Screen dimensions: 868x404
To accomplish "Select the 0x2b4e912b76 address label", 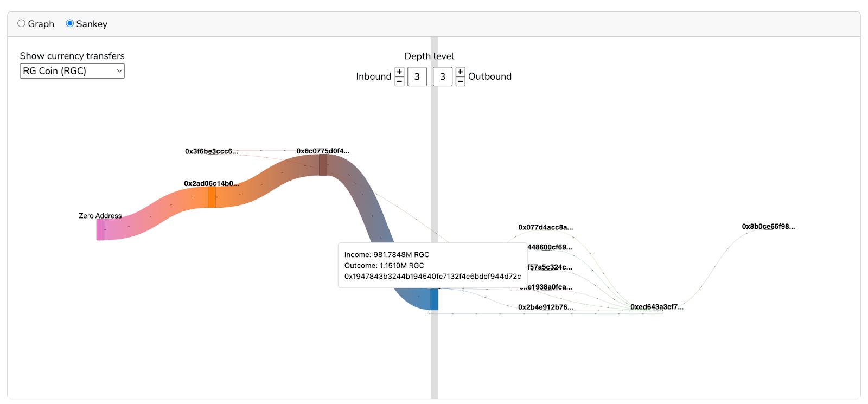I will [546, 307].
